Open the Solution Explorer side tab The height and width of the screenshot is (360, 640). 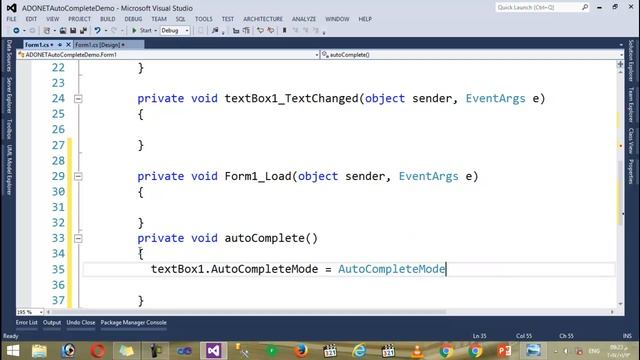tap(631, 61)
